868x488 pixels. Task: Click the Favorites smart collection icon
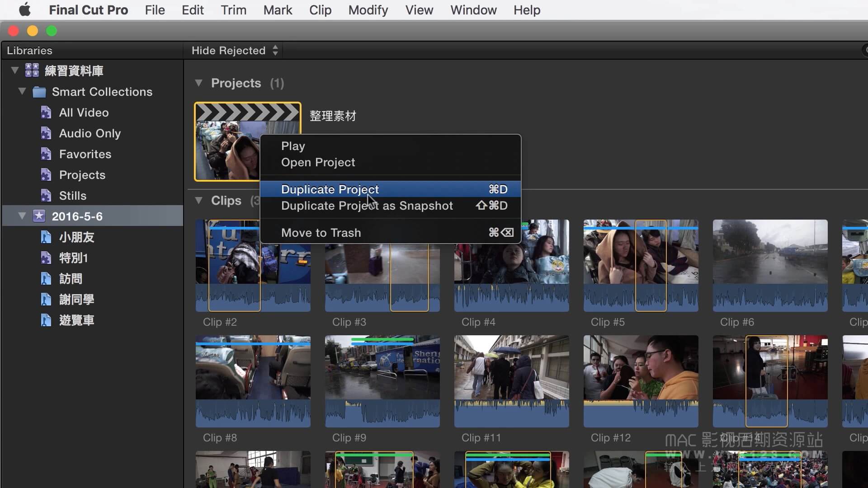click(46, 154)
